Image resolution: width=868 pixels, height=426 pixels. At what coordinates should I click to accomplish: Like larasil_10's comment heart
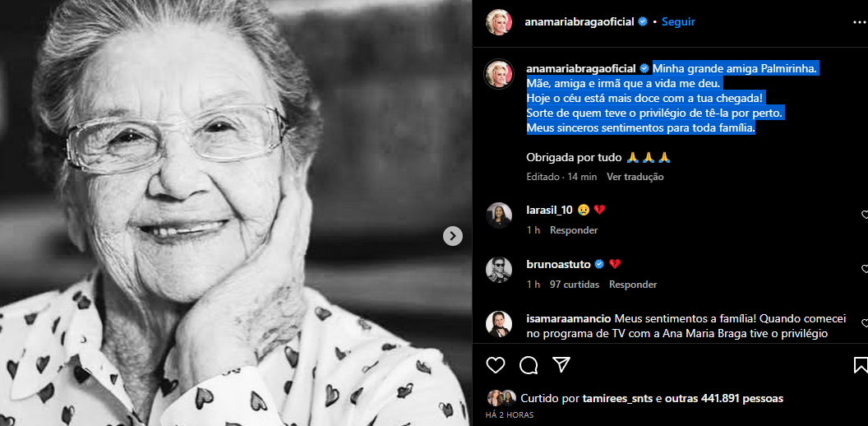(x=865, y=215)
